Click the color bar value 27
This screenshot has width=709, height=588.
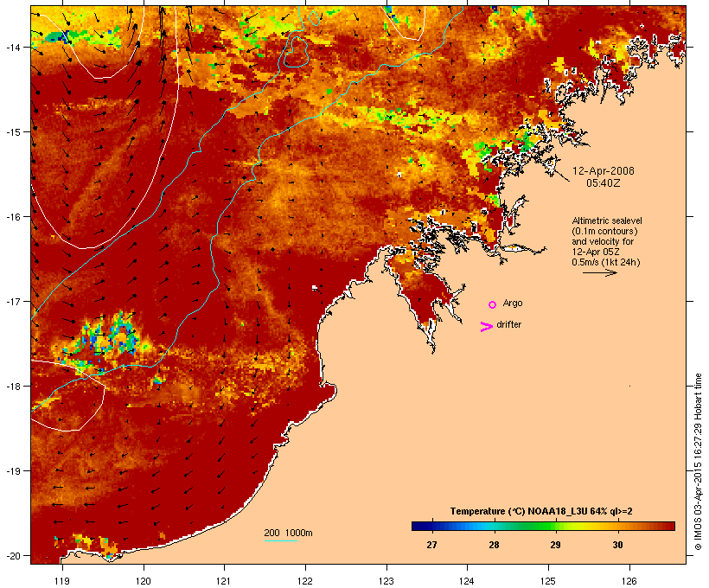(431, 545)
